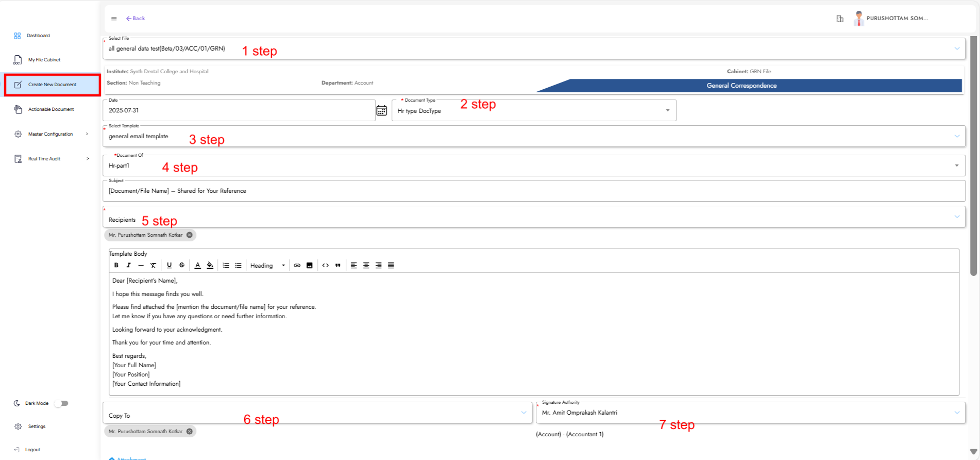Choose the text font color tool
Image resolution: width=980 pixels, height=460 pixels.
pyautogui.click(x=197, y=265)
